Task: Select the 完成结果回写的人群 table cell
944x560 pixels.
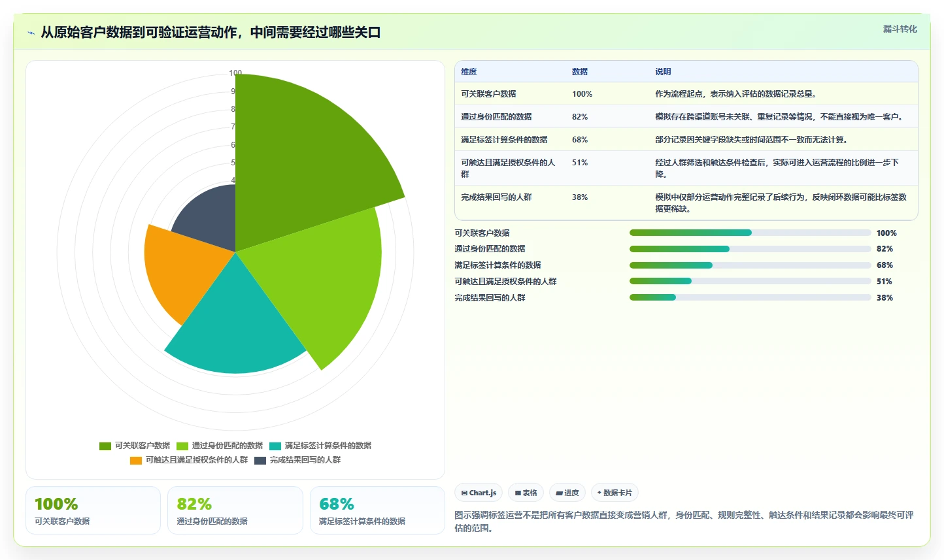Action: 510,203
